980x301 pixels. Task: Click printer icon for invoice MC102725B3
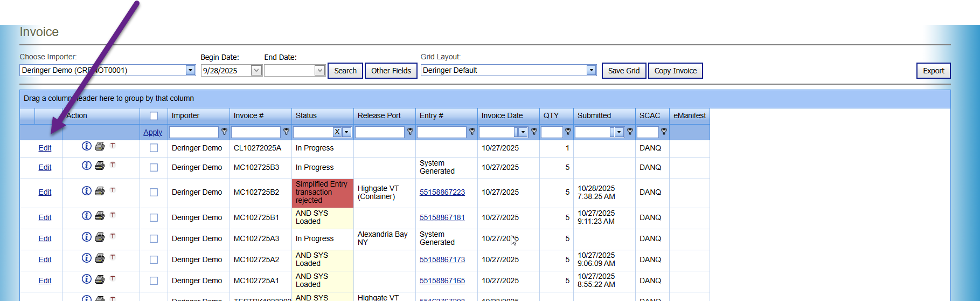coord(100,166)
